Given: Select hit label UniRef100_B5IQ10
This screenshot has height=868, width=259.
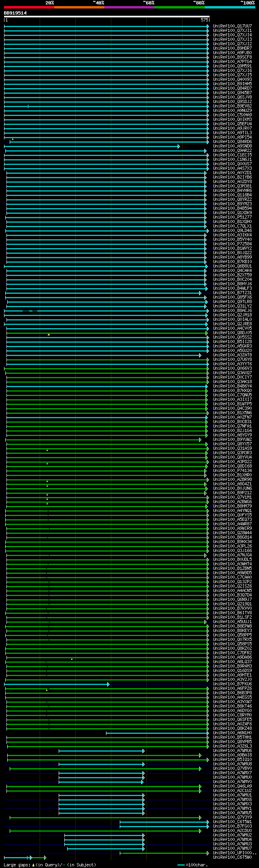Looking at the screenshot, I should pyautogui.click(x=232, y=759).
